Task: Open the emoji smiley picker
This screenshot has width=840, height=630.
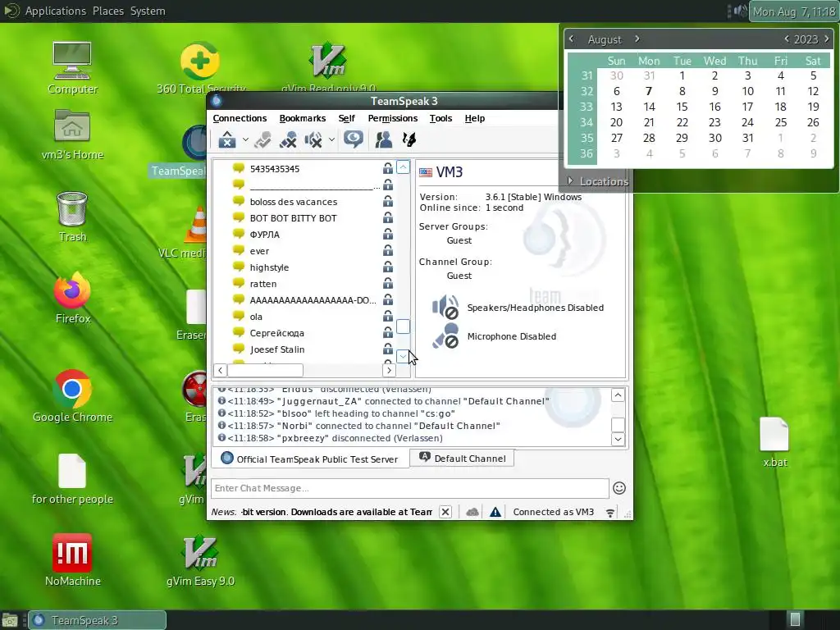Action: click(619, 488)
